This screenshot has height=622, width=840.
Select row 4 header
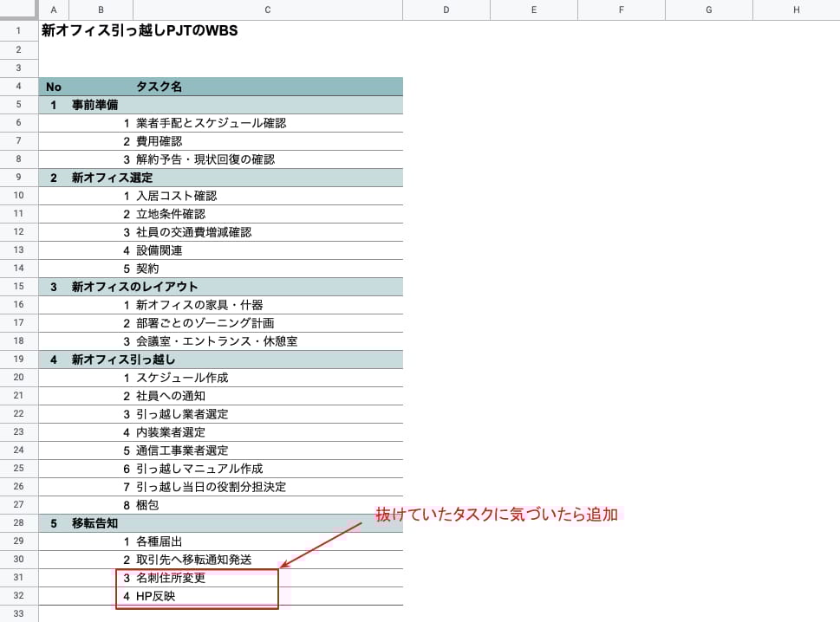click(18, 86)
